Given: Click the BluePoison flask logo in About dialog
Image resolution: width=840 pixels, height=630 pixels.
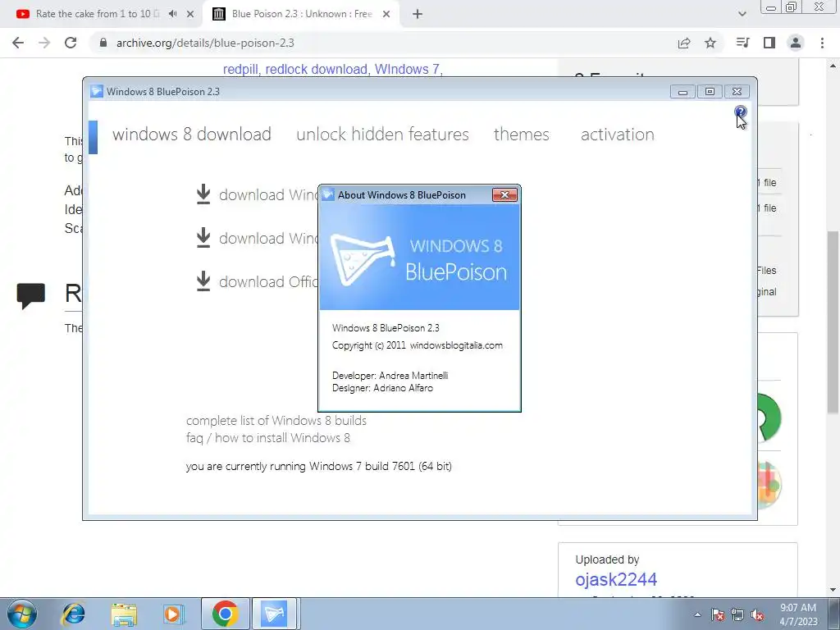Looking at the screenshot, I should 363,260.
